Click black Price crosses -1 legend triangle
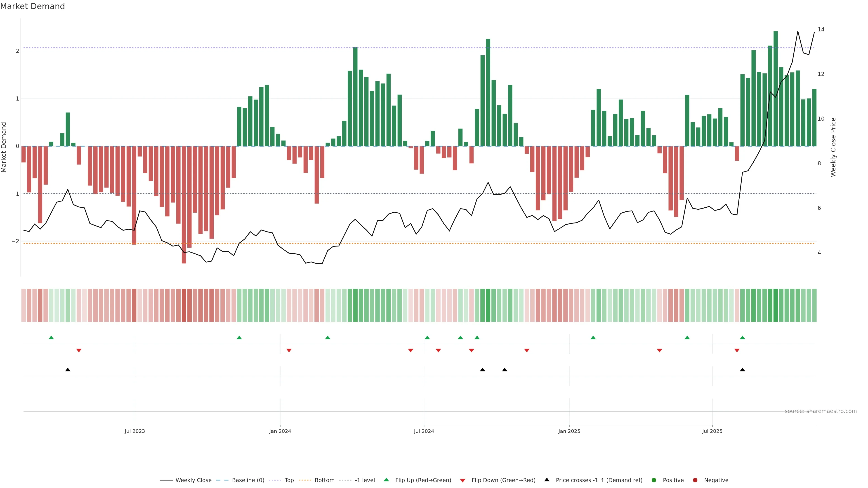This screenshot has height=488, width=868. pyautogui.click(x=547, y=480)
